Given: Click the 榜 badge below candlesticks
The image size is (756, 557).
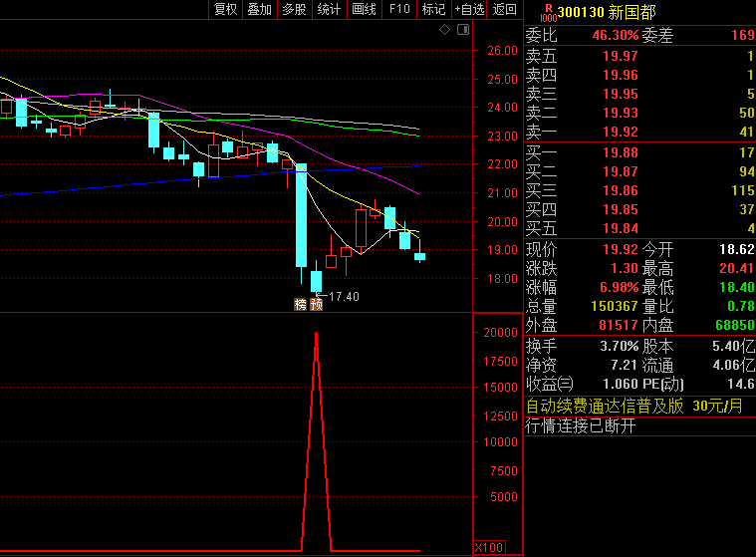Looking at the screenshot, I should (x=301, y=304).
